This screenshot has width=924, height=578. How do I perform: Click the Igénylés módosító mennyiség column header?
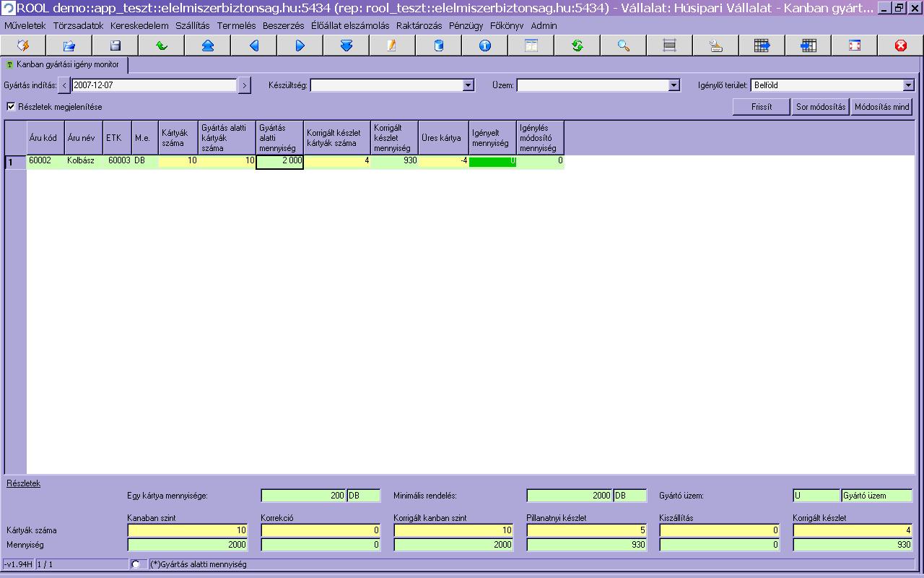[540, 137]
